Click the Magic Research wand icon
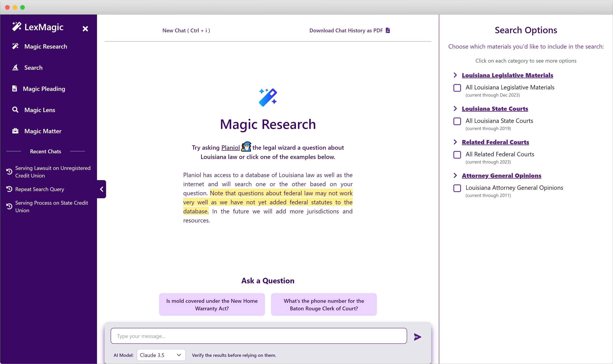This screenshot has width=613, height=364. tap(16, 46)
